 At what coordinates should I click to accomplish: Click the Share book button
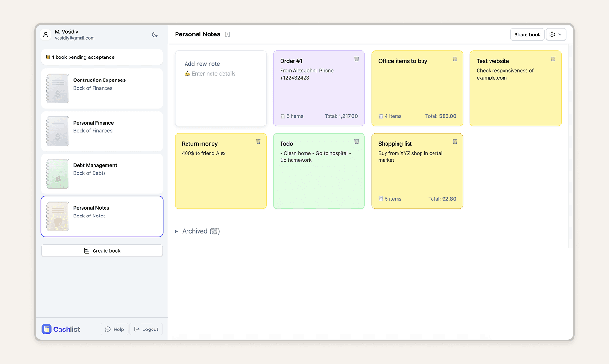point(527,34)
